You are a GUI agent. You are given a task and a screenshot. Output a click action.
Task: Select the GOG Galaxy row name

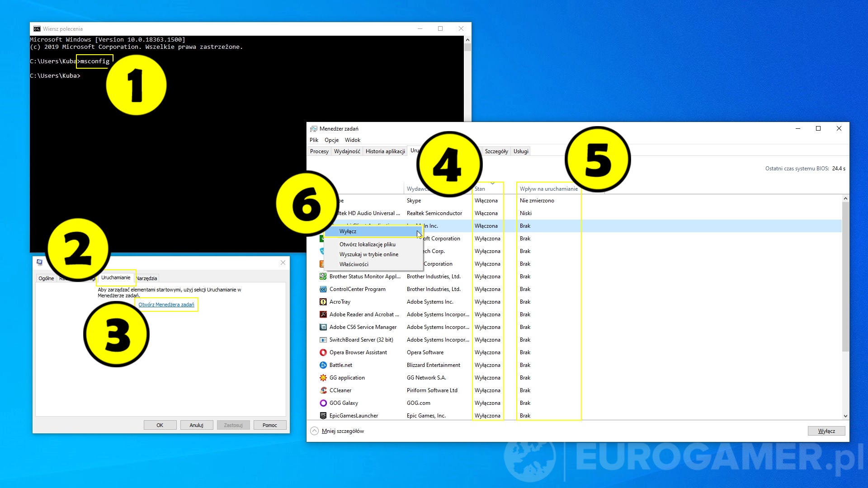(344, 403)
